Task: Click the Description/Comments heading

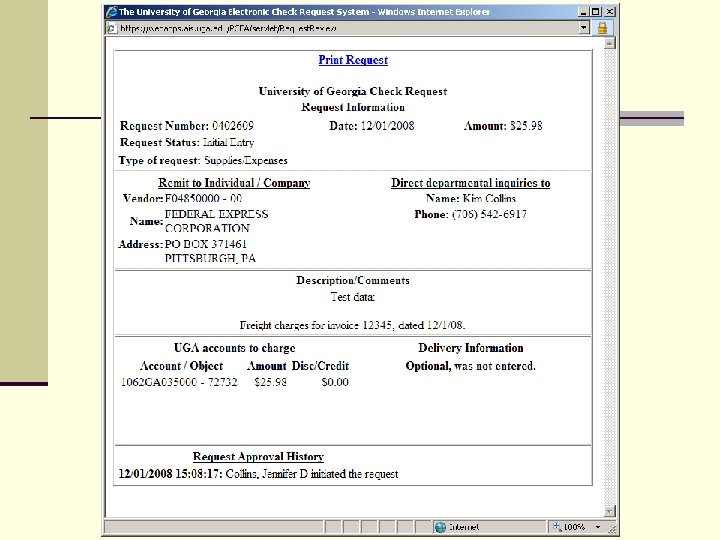Action: tap(353, 281)
